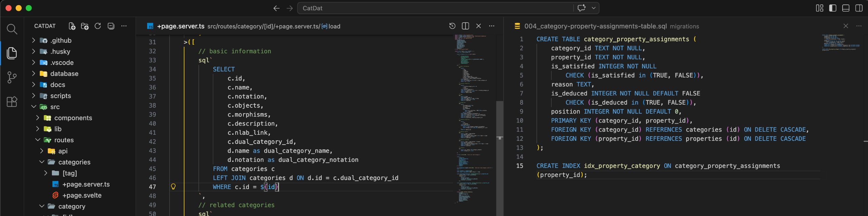
Task: Open +page.svelte in the file tree
Action: [x=82, y=195]
